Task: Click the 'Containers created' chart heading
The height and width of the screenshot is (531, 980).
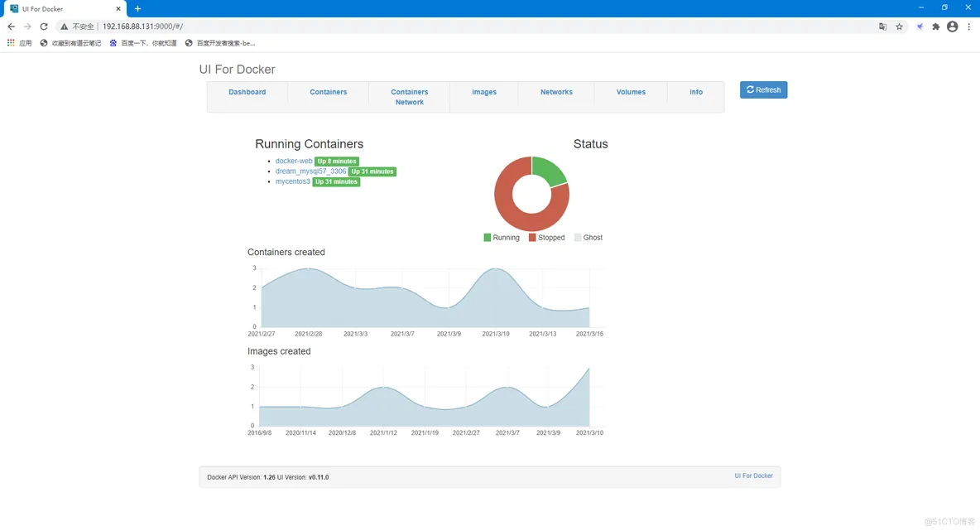Action: [286, 252]
